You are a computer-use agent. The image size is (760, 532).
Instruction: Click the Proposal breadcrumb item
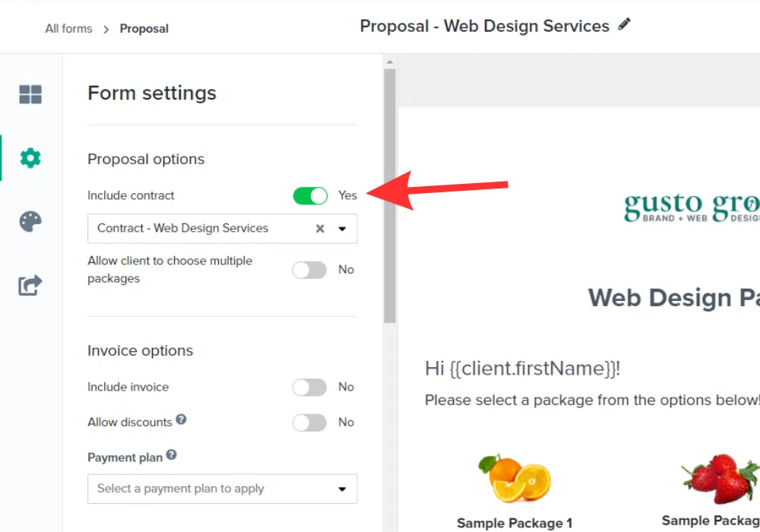[x=144, y=29]
